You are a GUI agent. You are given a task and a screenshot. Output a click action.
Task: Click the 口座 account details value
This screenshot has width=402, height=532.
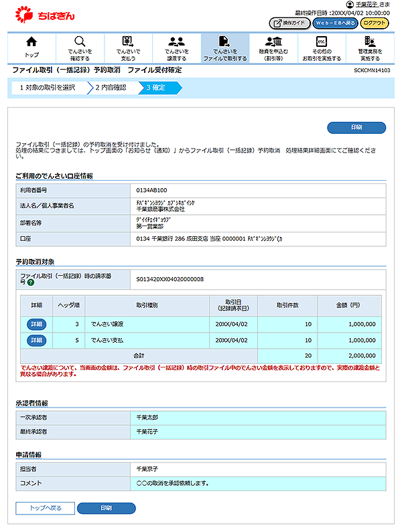pyautogui.click(x=209, y=239)
